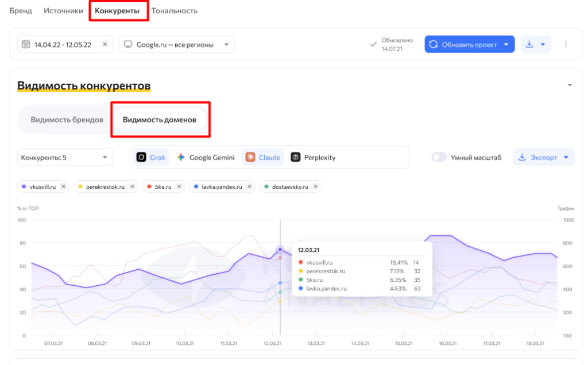Toggle the Grok AI source filter
588x365 pixels.
point(151,157)
